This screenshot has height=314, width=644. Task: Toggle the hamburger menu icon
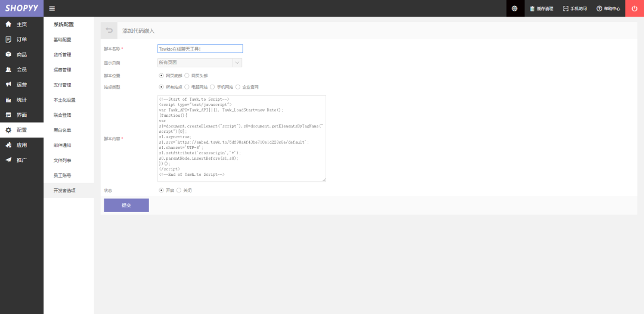coord(52,8)
